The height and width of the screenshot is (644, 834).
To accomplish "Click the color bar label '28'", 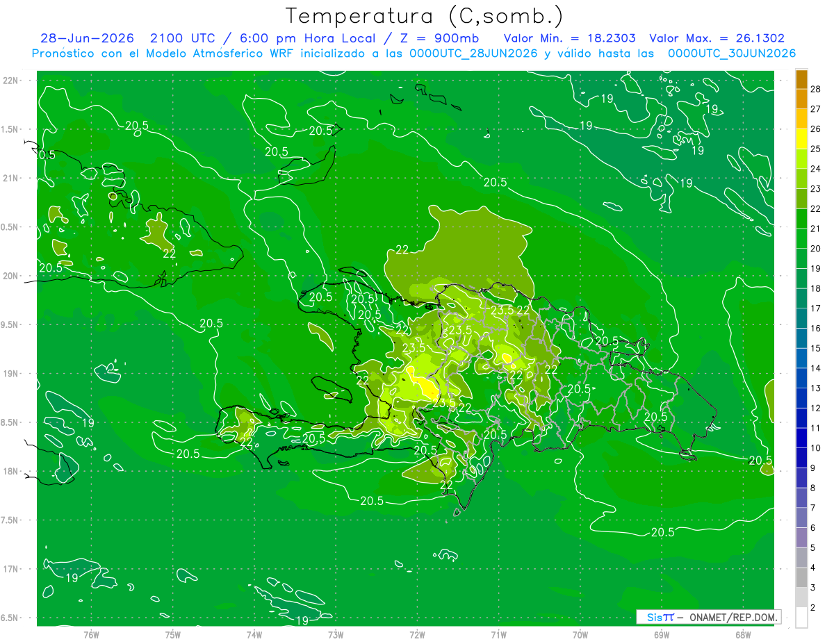I will click(x=815, y=89).
